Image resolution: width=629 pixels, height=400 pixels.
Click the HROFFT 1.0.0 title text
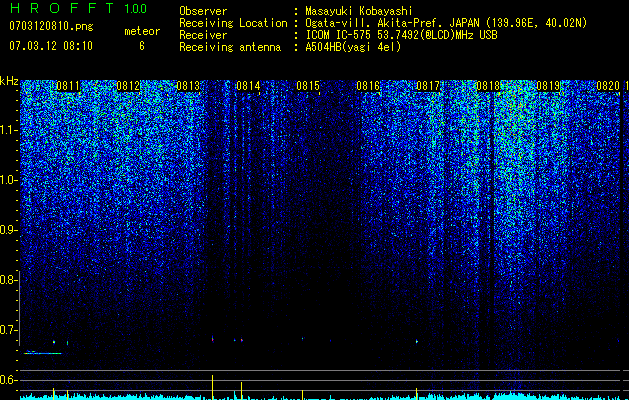click(78, 8)
